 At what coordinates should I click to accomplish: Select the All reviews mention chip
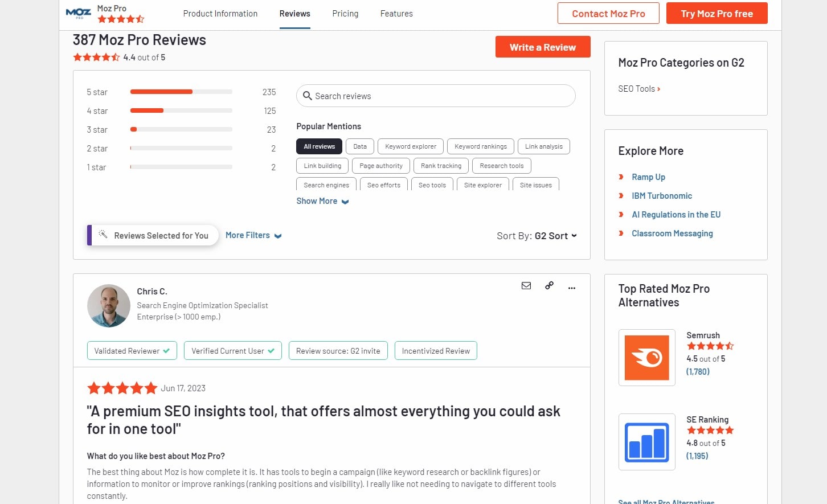[x=319, y=146]
